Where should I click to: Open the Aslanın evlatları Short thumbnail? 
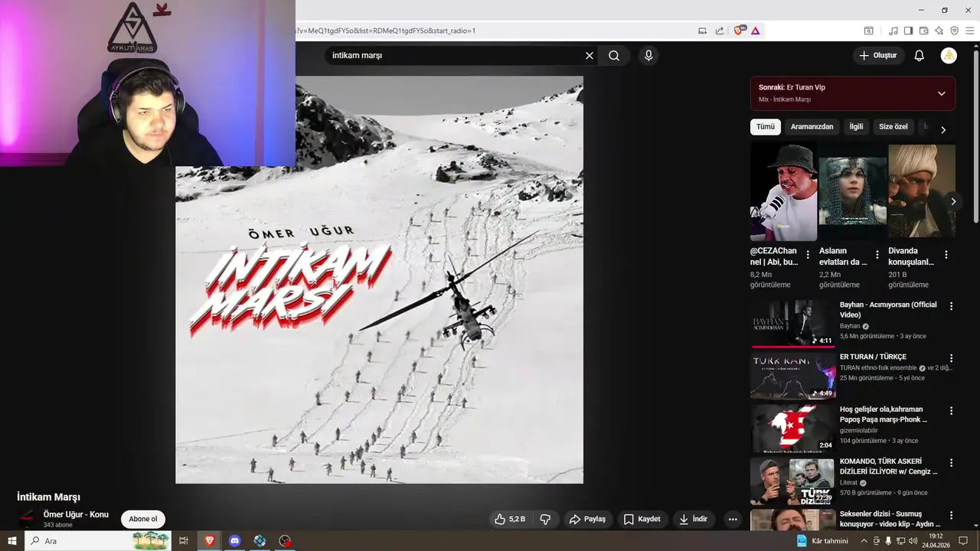point(852,192)
